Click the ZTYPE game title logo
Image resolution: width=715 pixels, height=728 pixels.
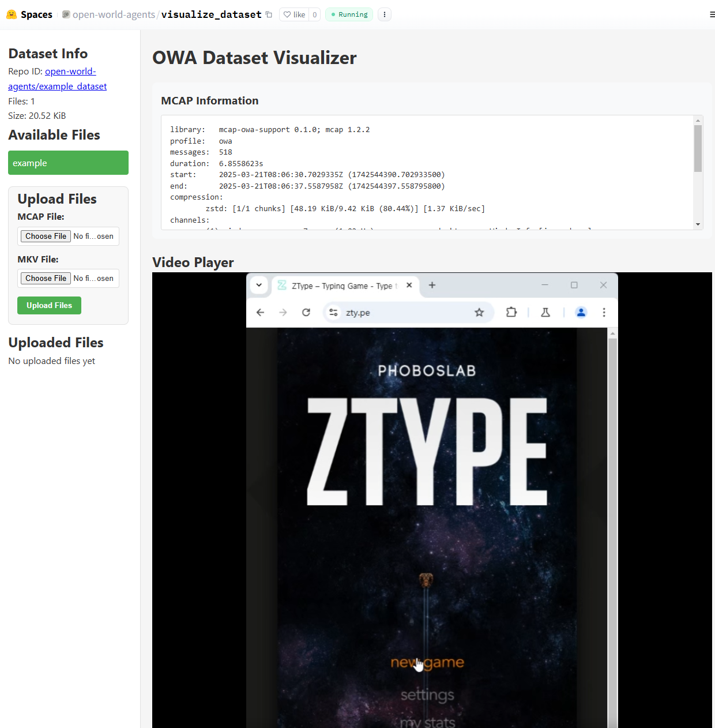(x=427, y=452)
